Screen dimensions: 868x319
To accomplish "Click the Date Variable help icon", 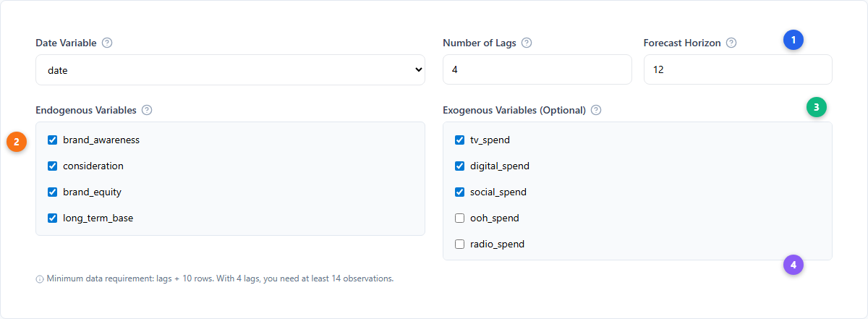I will [x=107, y=43].
